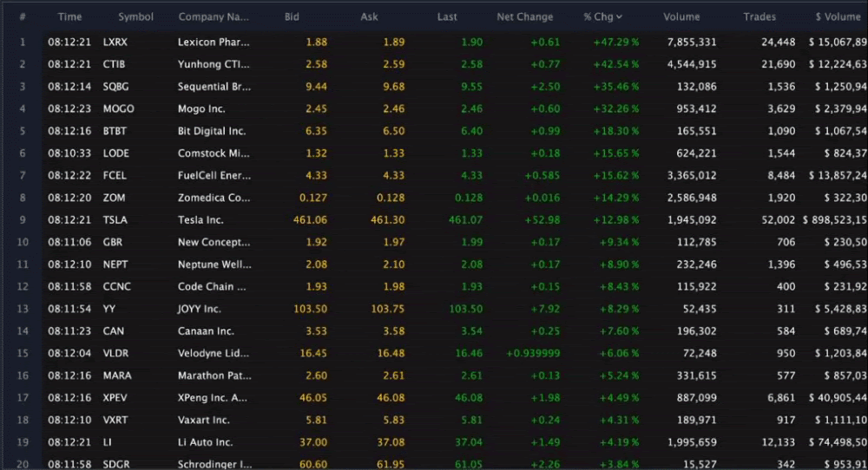Select the LODE symbol cell

pyautogui.click(x=116, y=153)
